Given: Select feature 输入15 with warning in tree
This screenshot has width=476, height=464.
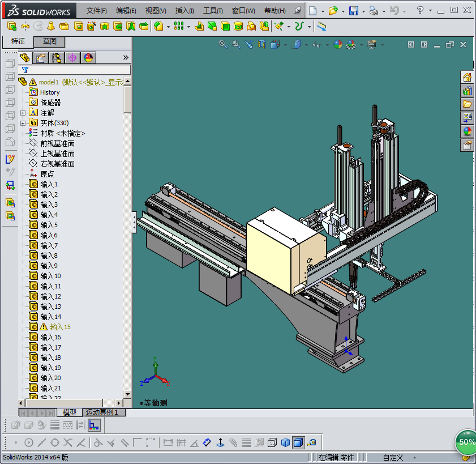Looking at the screenshot, I should [x=60, y=327].
